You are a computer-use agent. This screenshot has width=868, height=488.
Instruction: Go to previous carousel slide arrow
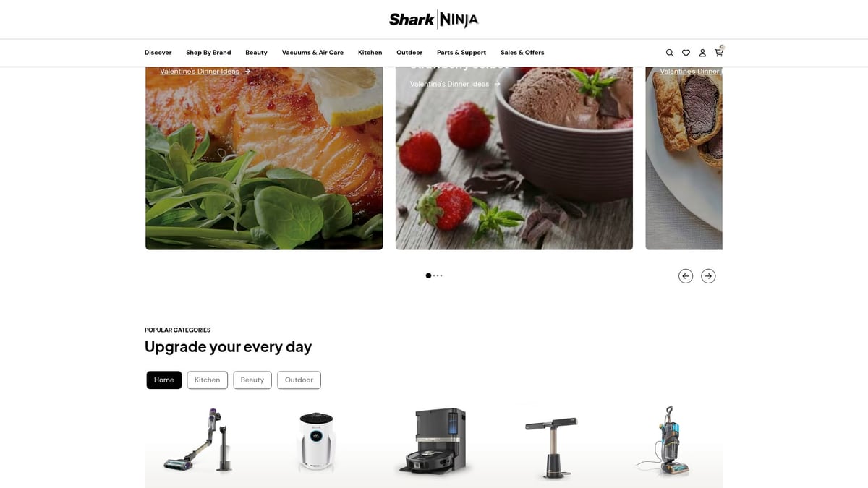click(686, 275)
